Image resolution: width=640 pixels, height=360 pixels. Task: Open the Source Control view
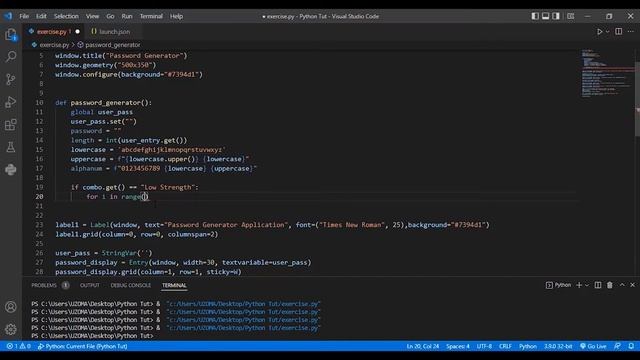tap(11, 79)
